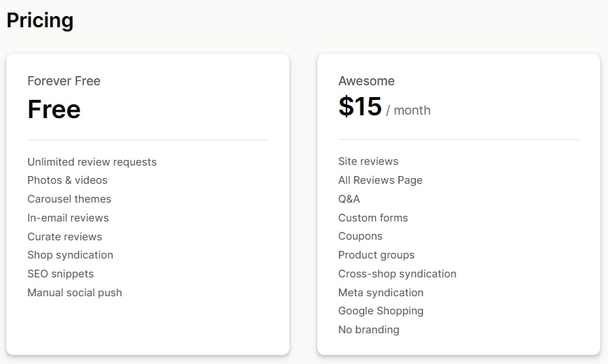Image resolution: width=608 pixels, height=364 pixels.
Task: Select 'Coupons' feature text
Action: (360, 236)
